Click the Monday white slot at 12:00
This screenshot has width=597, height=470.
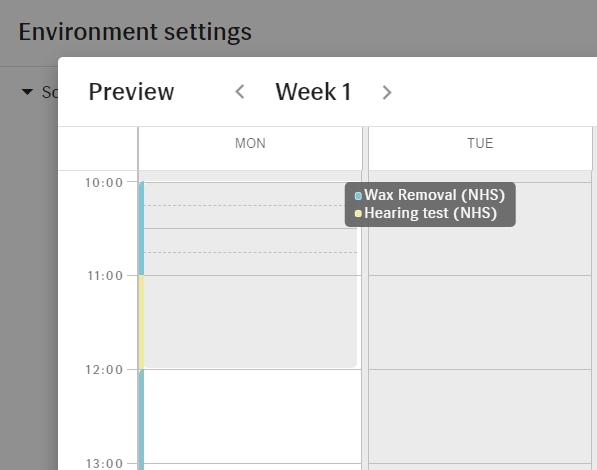(x=253, y=416)
